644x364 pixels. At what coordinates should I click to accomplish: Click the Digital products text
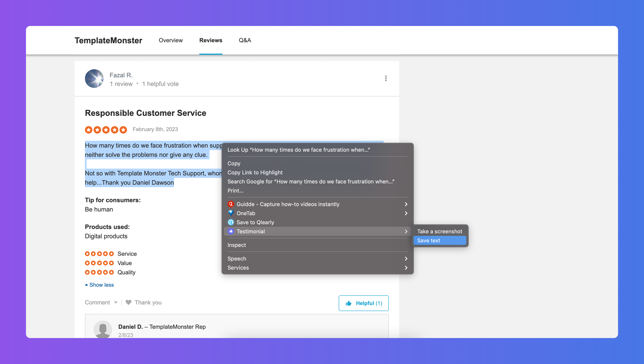pos(106,236)
